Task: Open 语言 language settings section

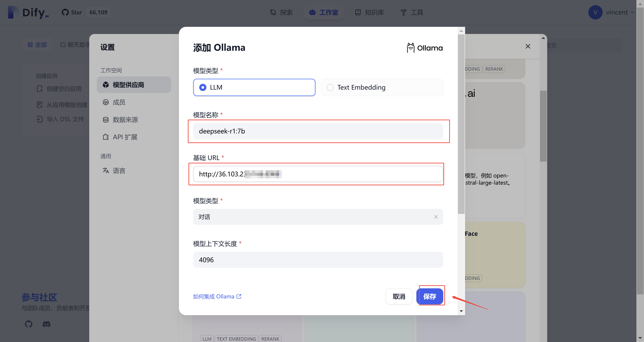Action: click(x=134, y=171)
